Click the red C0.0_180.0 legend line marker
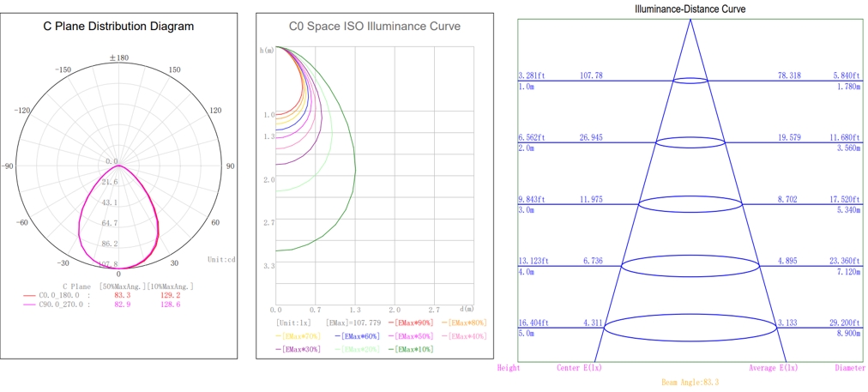Image resolution: width=868 pixels, height=392 pixels. pos(30,296)
